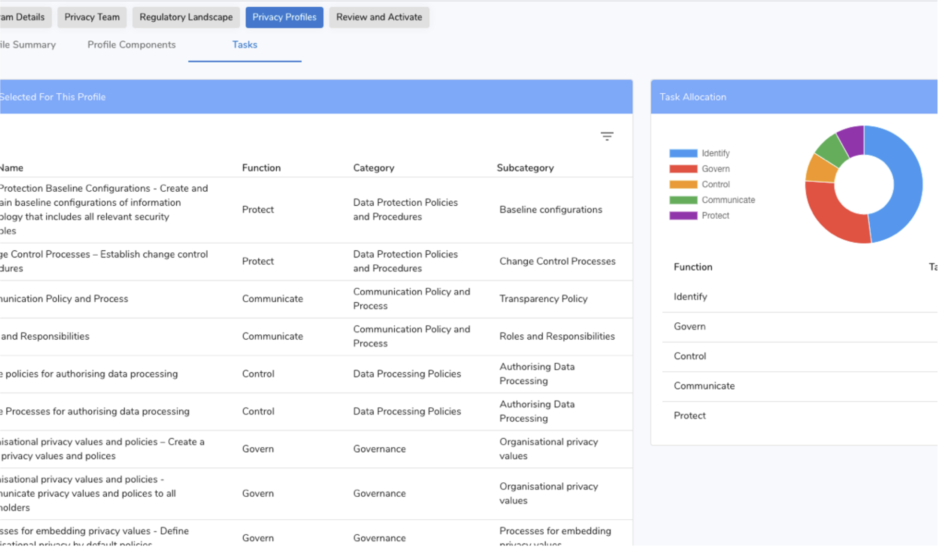
Task: Switch to Regulatory Landscape tab
Action: click(x=186, y=17)
